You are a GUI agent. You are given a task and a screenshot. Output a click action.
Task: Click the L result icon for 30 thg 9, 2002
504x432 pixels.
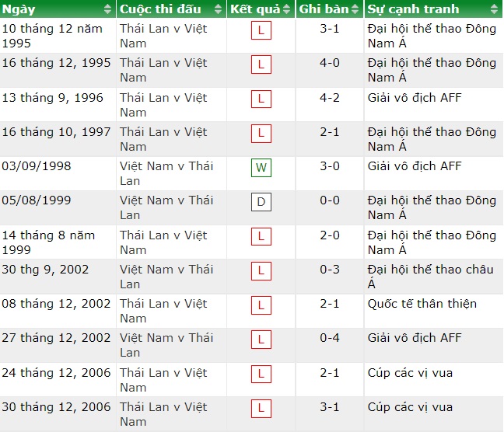261,271
